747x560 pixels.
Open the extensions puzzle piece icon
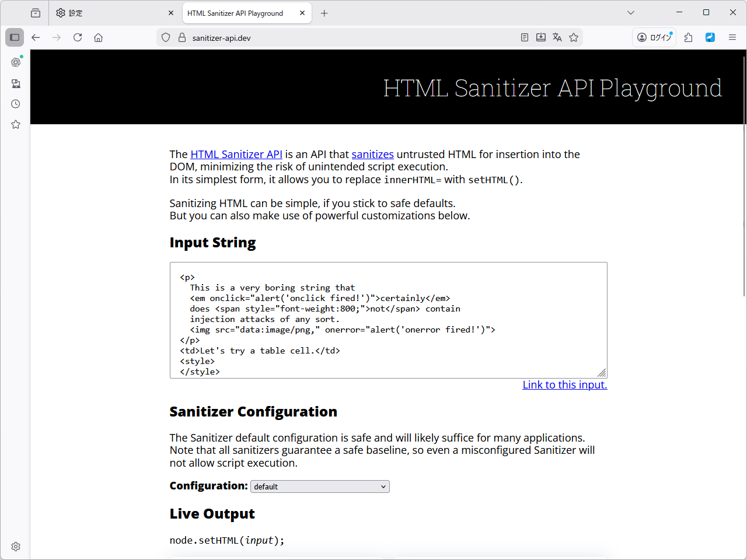pyautogui.click(x=688, y=37)
